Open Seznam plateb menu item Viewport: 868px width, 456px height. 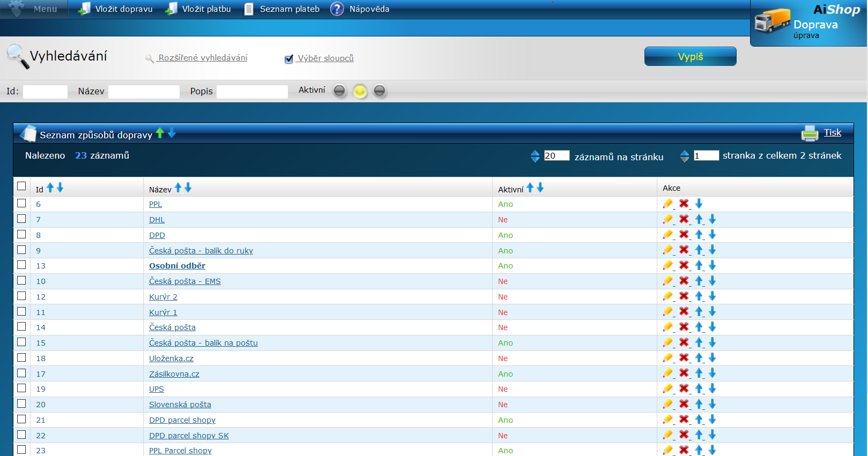coord(282,9)
